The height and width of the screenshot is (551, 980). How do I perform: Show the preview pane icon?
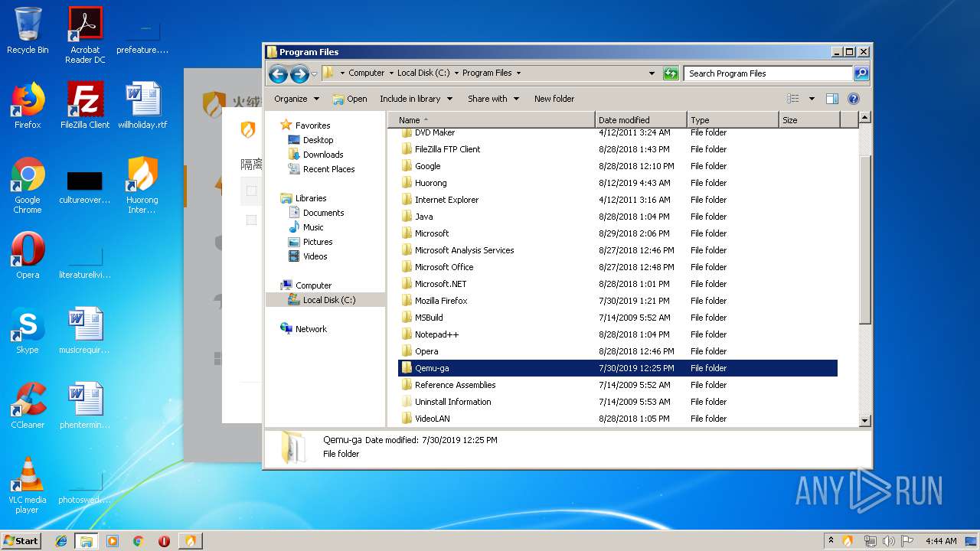[832, 99]
